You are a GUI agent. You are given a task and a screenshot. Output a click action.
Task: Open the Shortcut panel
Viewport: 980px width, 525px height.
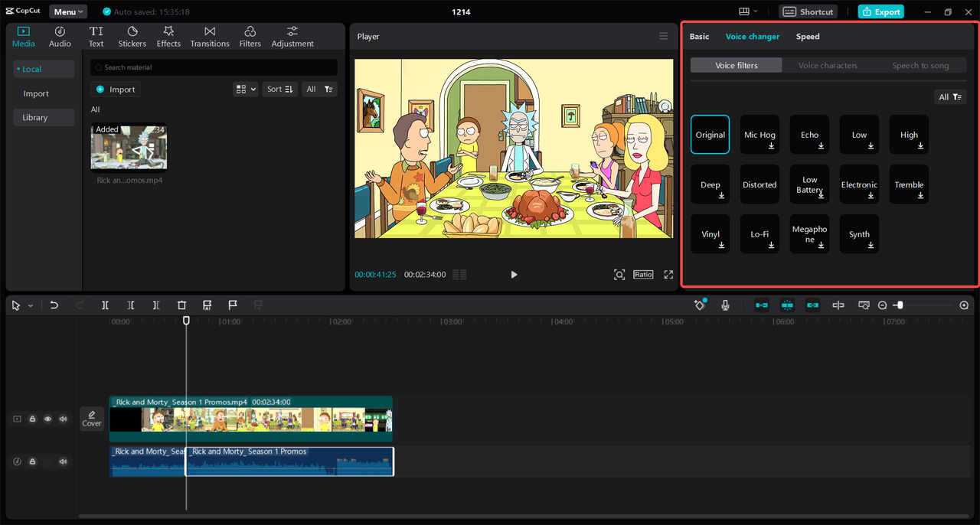[808, 11]
